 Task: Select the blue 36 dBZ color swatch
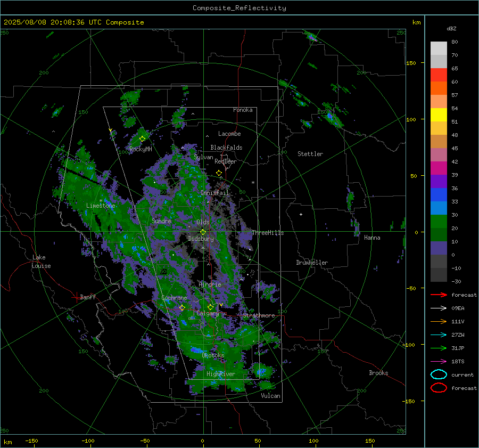[x=439, y=194]
